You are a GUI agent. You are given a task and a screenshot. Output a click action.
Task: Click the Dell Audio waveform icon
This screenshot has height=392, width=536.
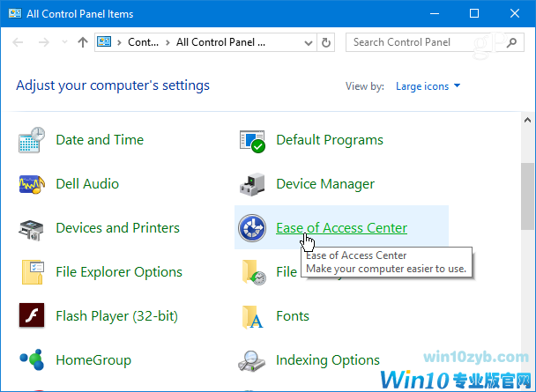(x=32, y=184)
